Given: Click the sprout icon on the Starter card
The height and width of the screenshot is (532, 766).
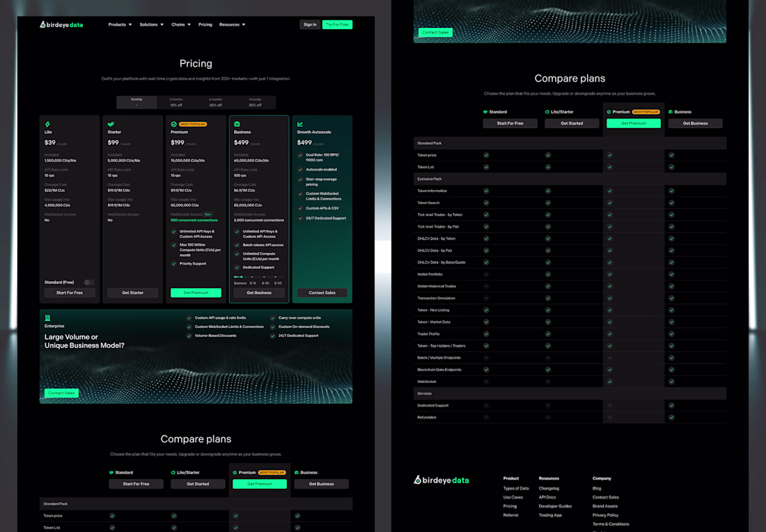Looking at the screenshot, I should (x=111, y=124).
